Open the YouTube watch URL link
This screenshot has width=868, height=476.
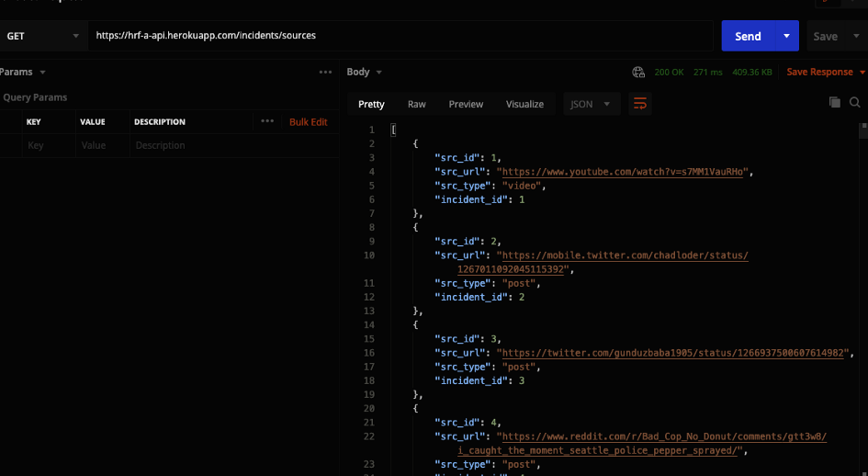point(622,172)
